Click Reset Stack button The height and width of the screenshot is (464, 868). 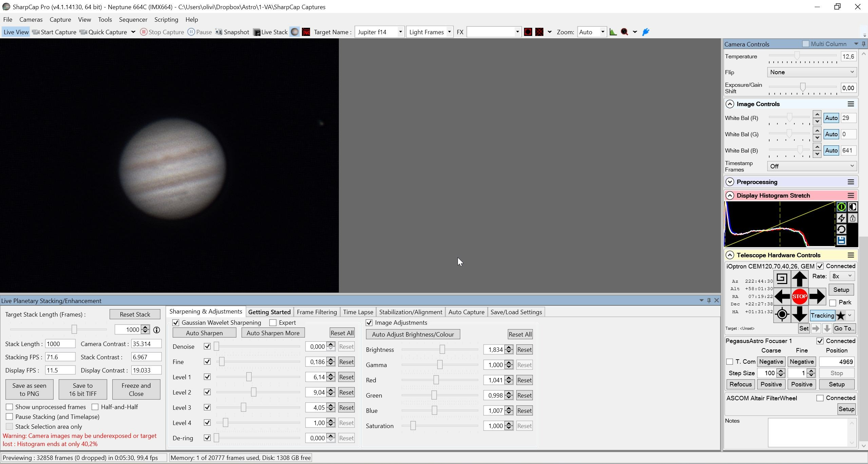point(135,315)
